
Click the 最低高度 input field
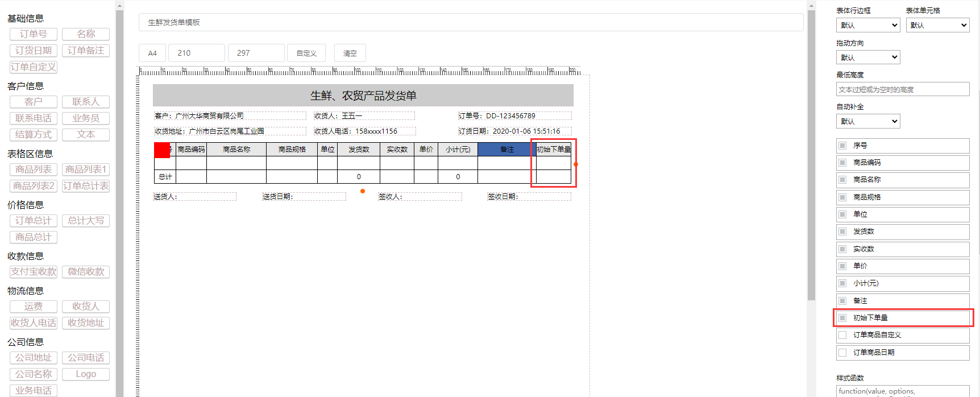click(x=902, y=89)
